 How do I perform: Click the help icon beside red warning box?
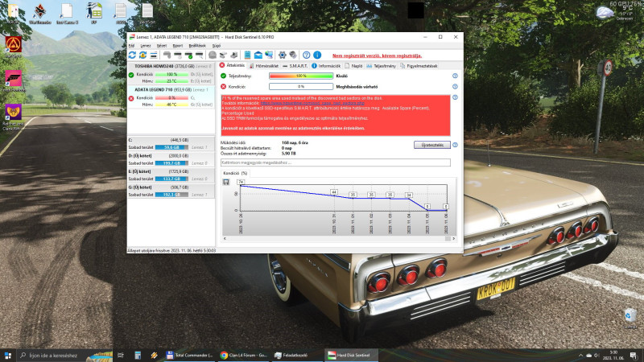(455, 97)
